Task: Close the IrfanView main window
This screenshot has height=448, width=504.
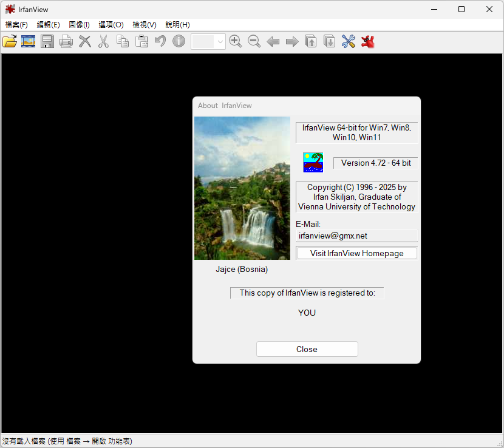Action: pyautogui.click(x=489, y=9)
